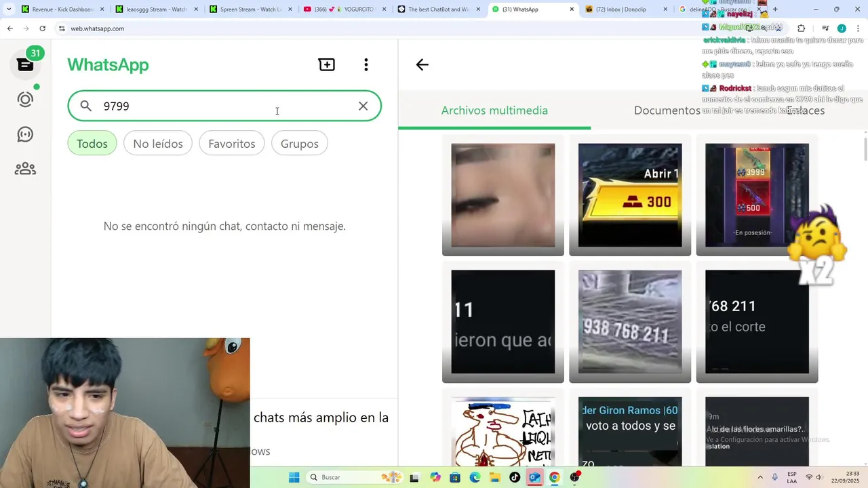
Task: Switch to Archivos multimedia tab
Action: coord(494,110)
